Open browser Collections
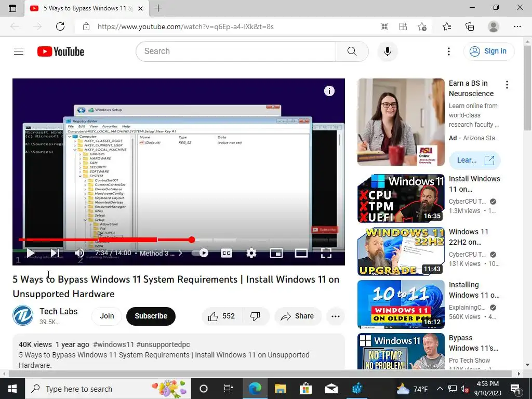 point(470,26)
